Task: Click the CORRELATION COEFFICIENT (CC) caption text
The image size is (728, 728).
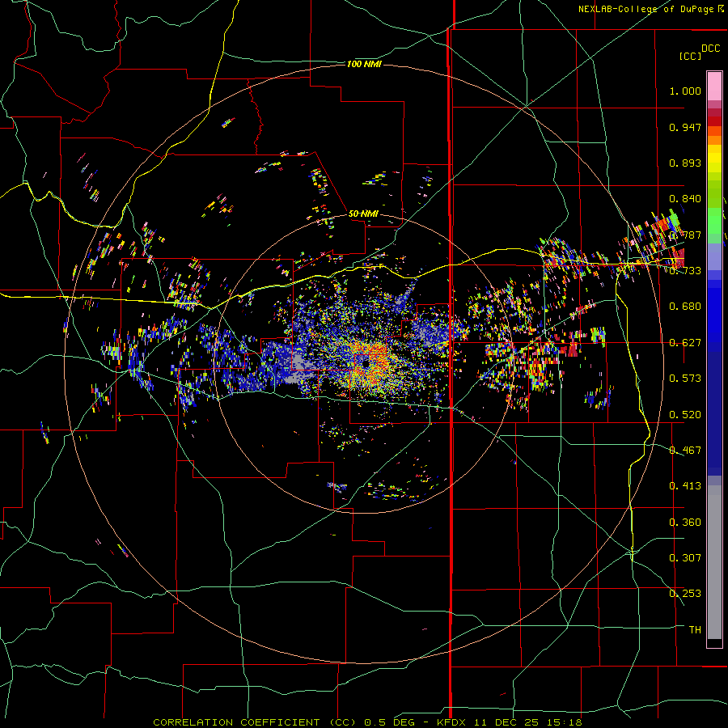Action: [255, 722]
